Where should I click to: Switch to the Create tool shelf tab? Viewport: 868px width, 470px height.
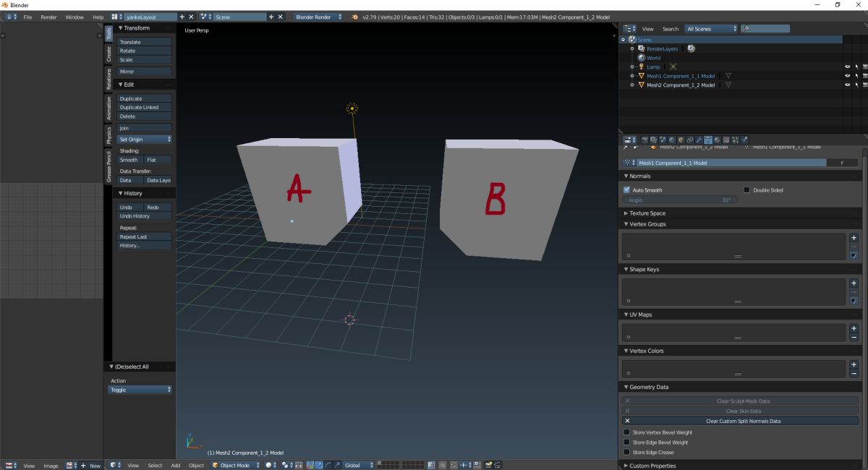(x=109, y=54)
